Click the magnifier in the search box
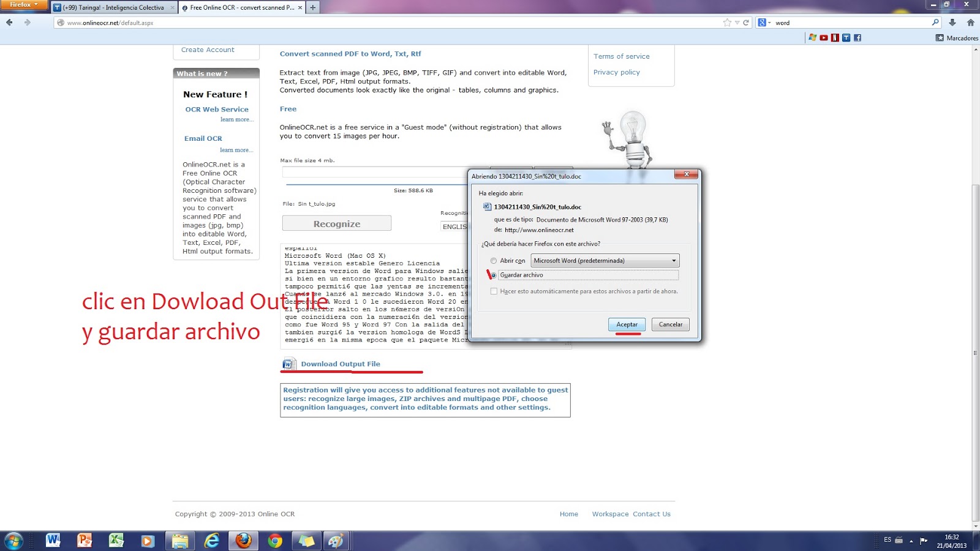This screenshot has height=551, width=980. point(935,23)
